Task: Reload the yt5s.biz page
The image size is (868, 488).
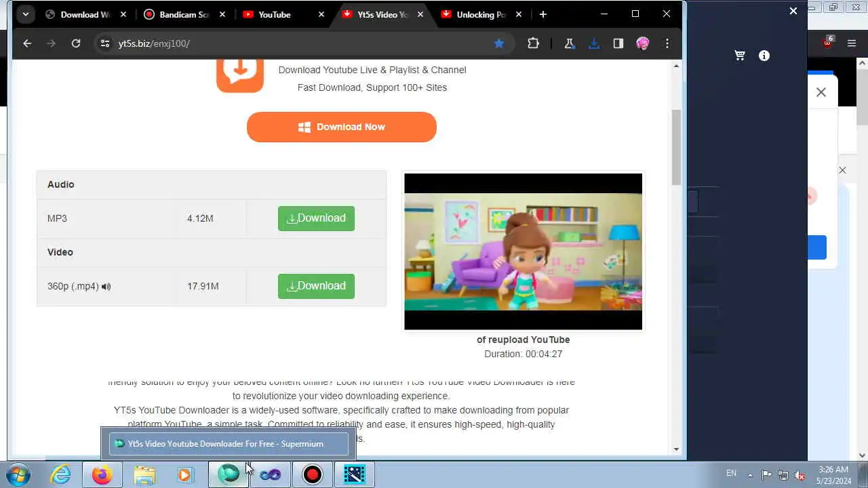Action: click(x=76, y=43)
